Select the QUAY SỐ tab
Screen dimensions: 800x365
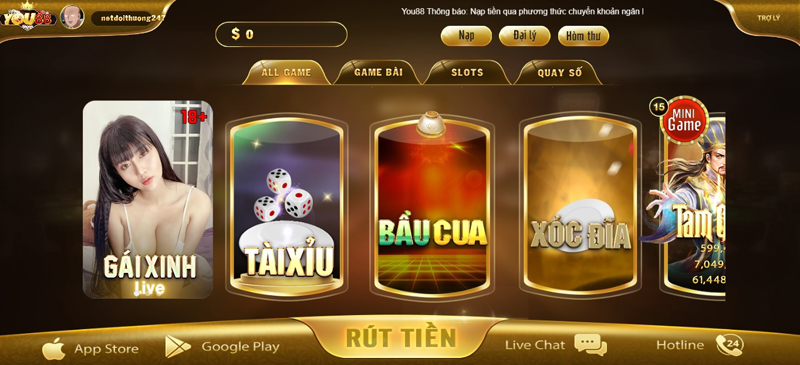(x=559, y=72)
